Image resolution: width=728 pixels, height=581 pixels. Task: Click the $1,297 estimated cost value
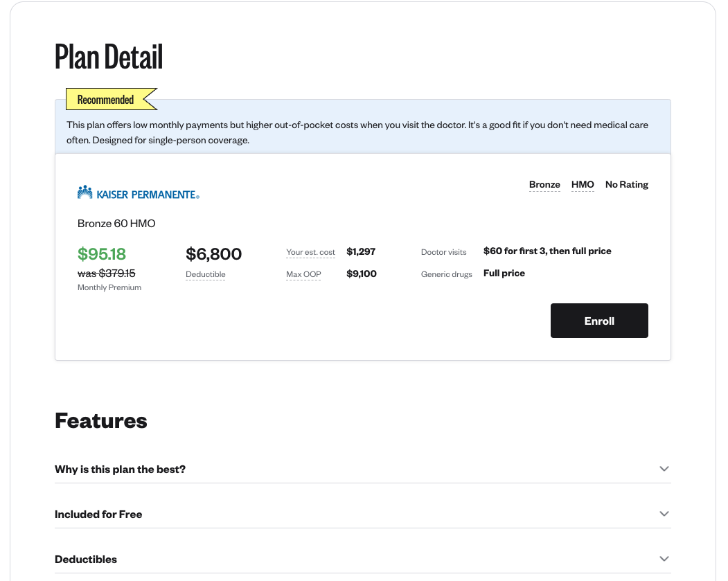[361, 251]
